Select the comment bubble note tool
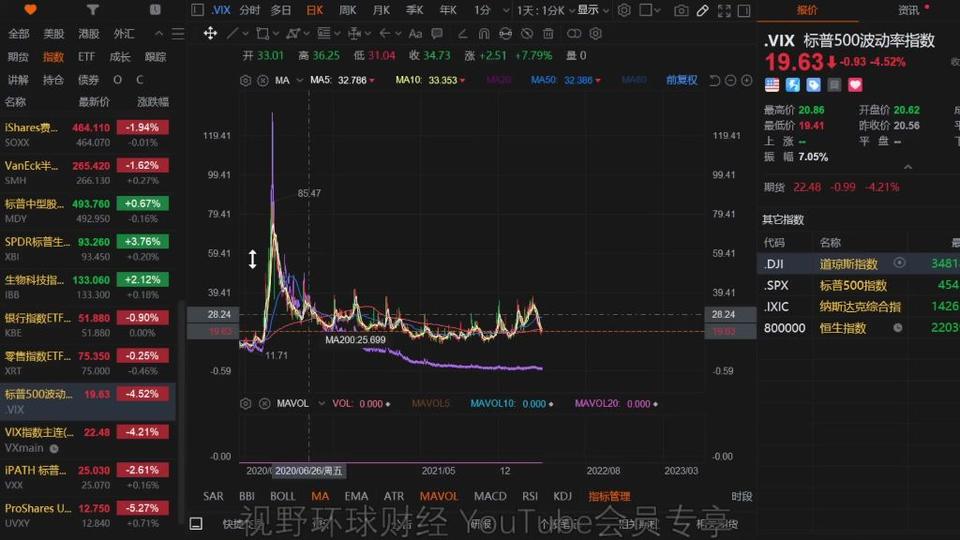Image resolution: width=960 pixels, height=540 pixels. (x=437, y=34)
